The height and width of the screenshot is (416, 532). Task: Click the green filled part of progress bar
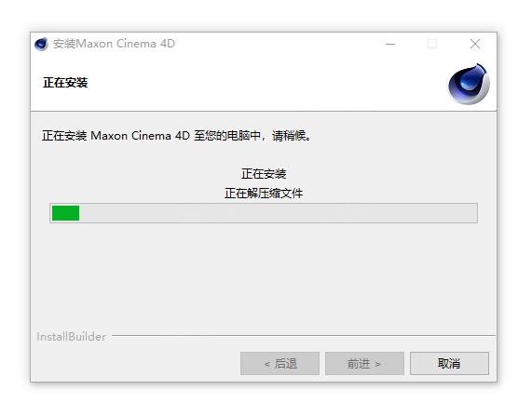pyautogui.click(x=65, y=213)
